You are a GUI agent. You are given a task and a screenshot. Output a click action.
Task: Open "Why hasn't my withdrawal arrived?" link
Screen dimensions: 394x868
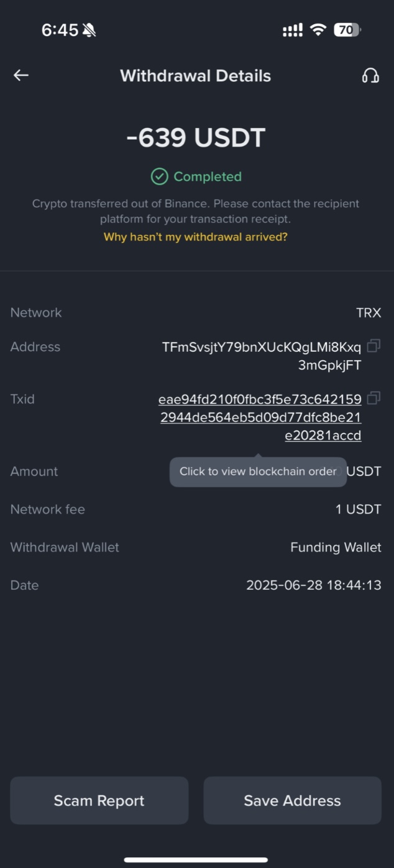(196, 237)
